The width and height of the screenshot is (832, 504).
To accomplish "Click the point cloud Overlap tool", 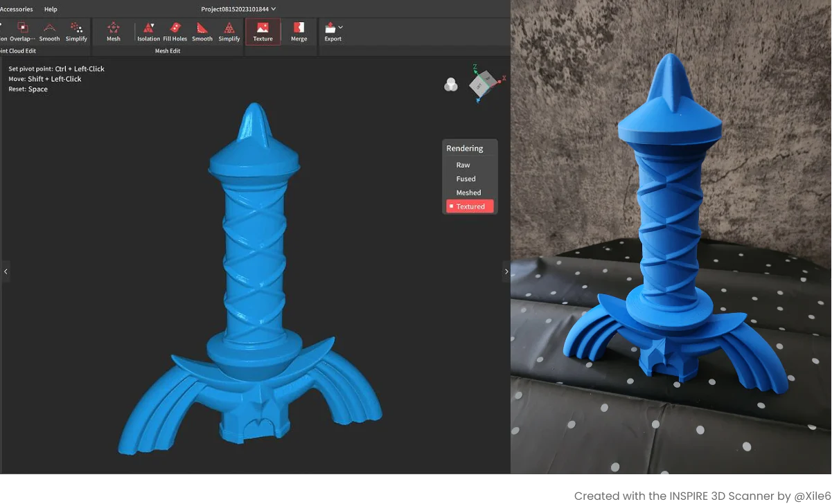I will [x=22, y=31].
